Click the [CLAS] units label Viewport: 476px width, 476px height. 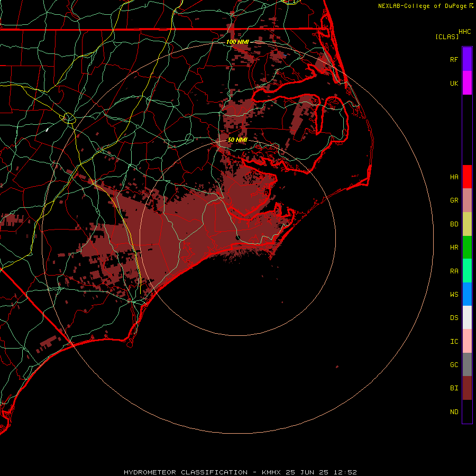(x=447, y=36)
